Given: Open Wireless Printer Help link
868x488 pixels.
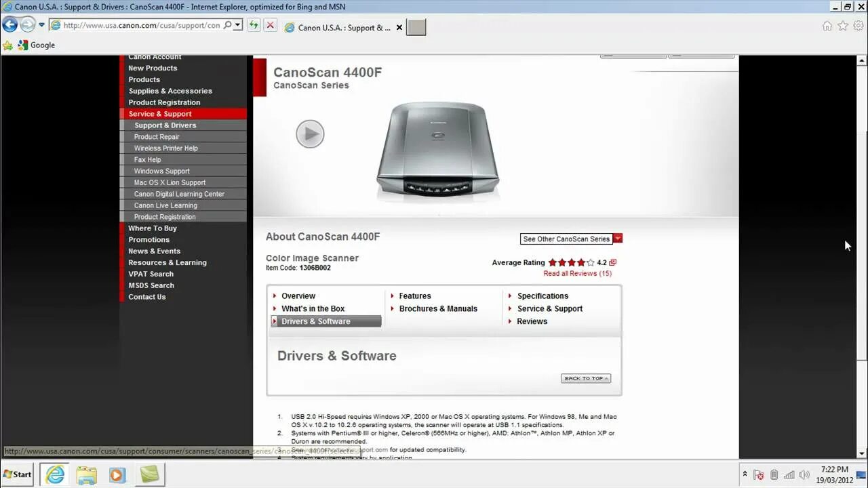Looking at the screenshot, I should point(165,148).
